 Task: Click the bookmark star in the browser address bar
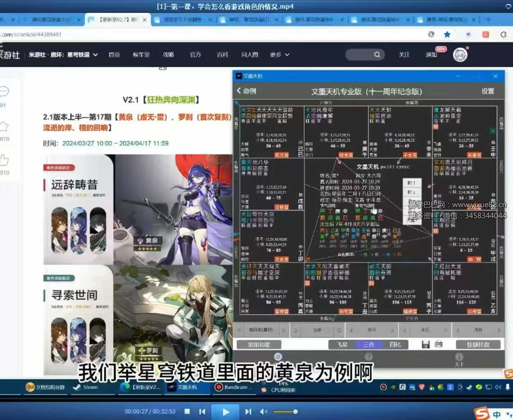[447, 35]
